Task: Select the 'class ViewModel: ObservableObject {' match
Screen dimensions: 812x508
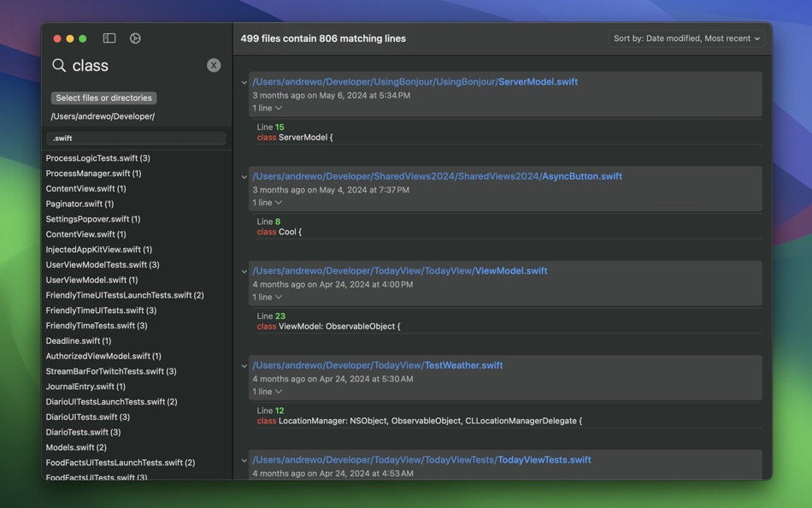Action: [328, 326]
